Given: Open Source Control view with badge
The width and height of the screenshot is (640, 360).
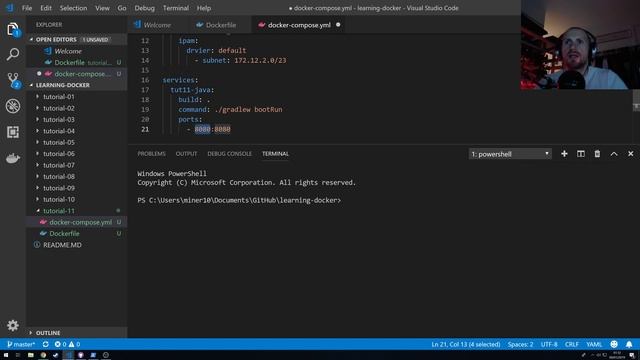Looking at the screenshot, I should click(x=13, y=80).
